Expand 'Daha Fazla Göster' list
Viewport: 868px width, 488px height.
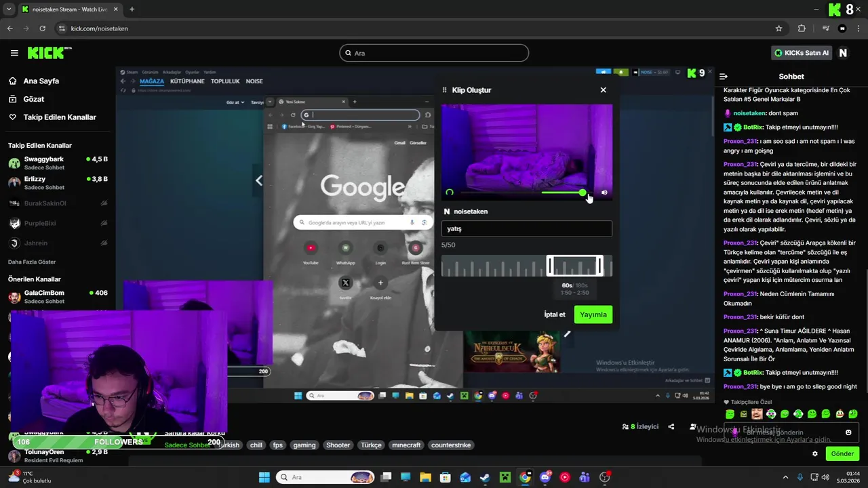32,262
